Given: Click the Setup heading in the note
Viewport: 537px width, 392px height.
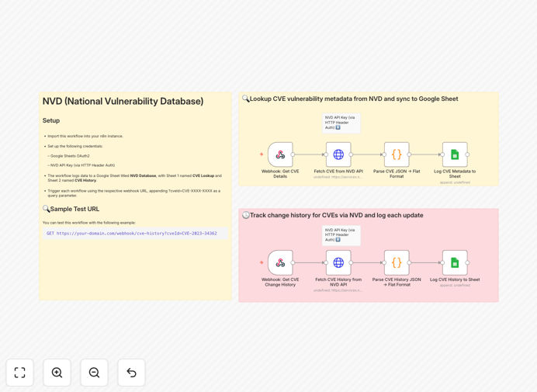Looking at the screenshot, I should point(51,120).
